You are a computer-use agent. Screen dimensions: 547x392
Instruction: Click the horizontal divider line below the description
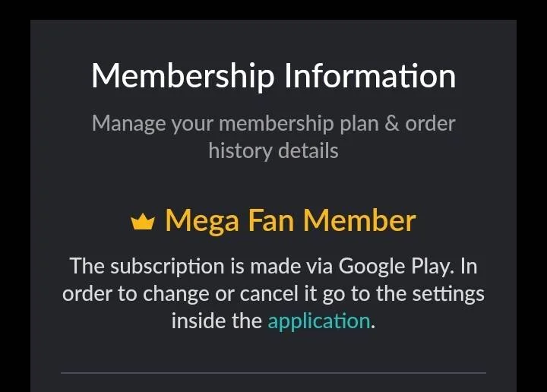coord(273,373)
